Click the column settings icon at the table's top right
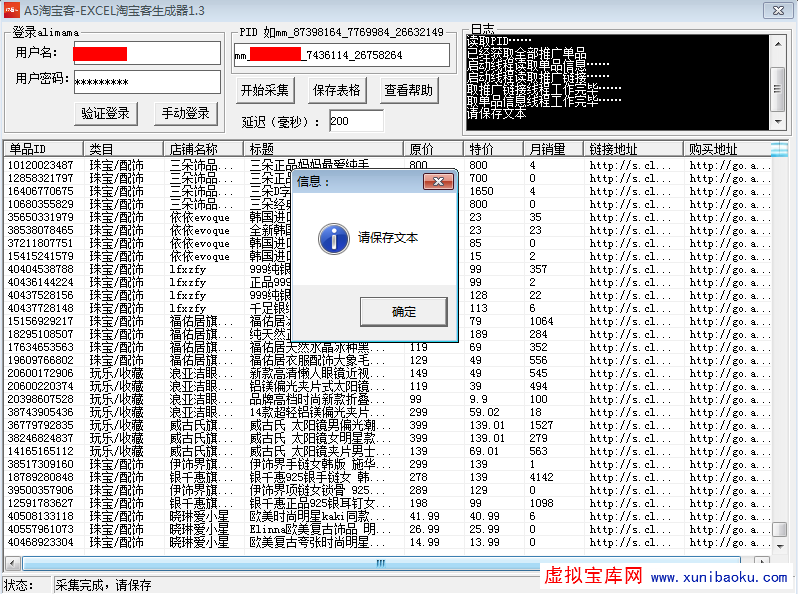This screenshot has height=594, width=798. 779,148
